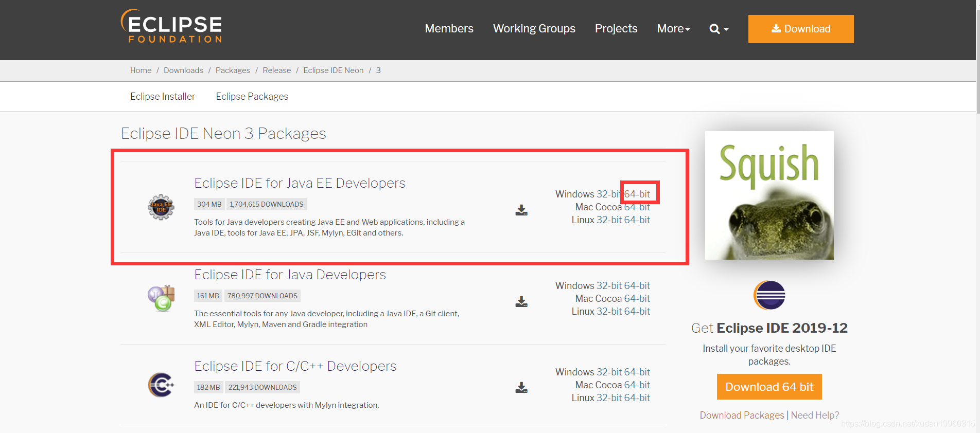This screenshot has width=980, height=433.
Task: Open Release breadcrumb link
Action: pyautogui.click(x=276, y=70)
